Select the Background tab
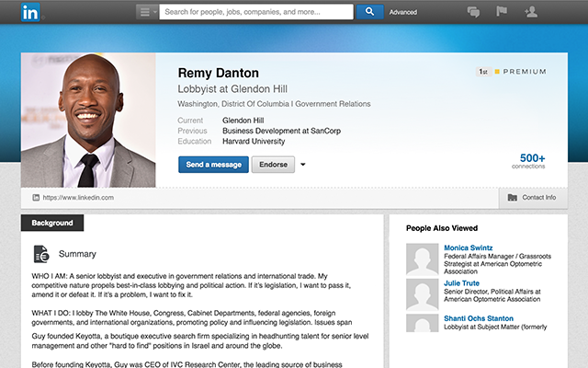Viewport: 588px width, 368px height. tap(52, 223)
